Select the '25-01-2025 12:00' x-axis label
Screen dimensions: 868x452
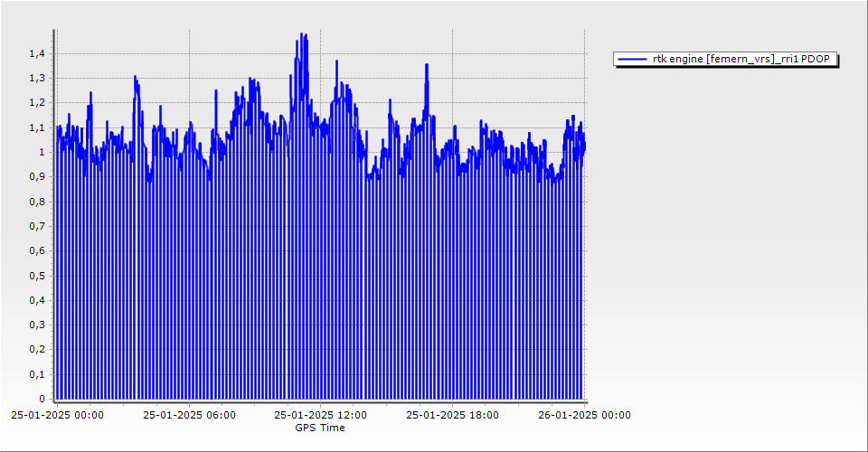point(321,416)
